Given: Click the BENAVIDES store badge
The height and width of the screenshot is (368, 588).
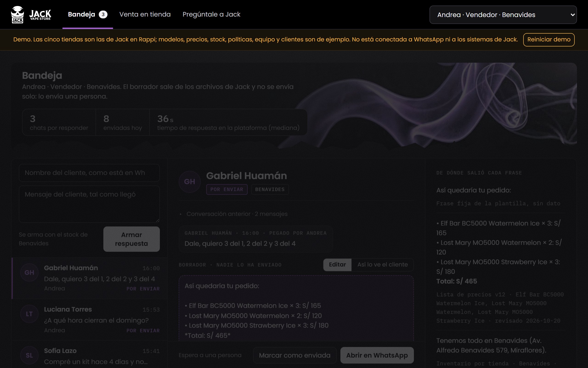Looking at the screenshot, I should (270, 189).
